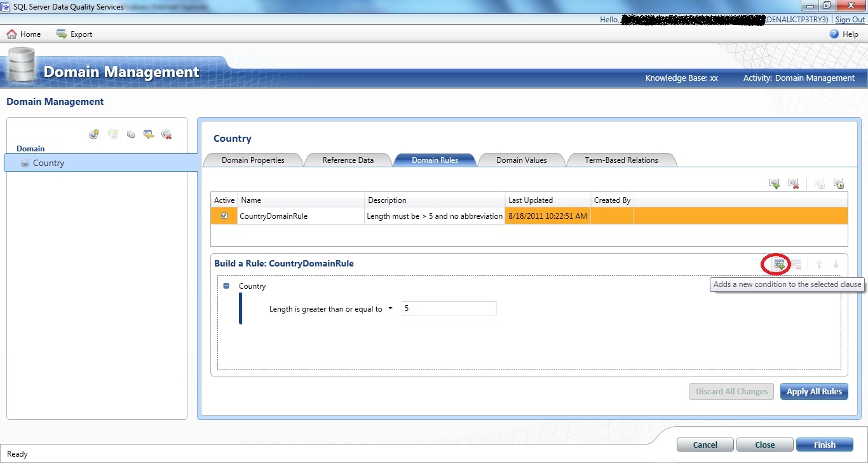The image size is (868, 463).
Task: Click the Active column header
Action: click(224, 200)
